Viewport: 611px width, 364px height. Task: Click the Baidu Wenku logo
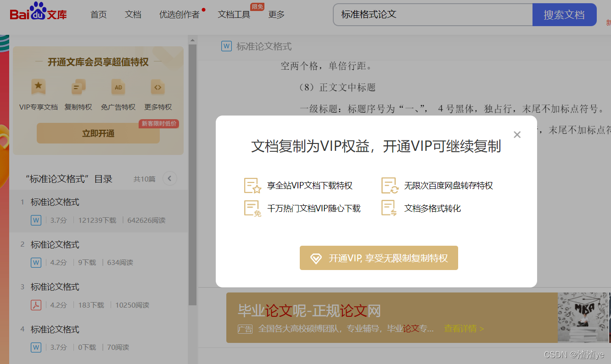[39, 12]
